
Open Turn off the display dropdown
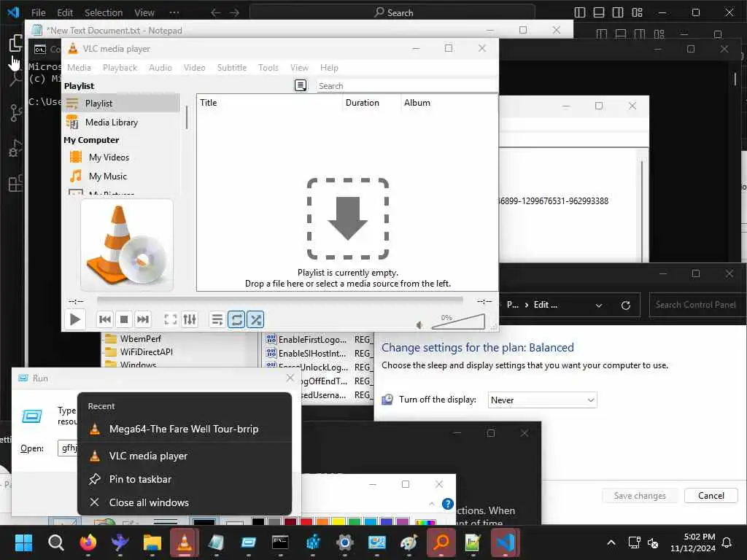[542, 400]
